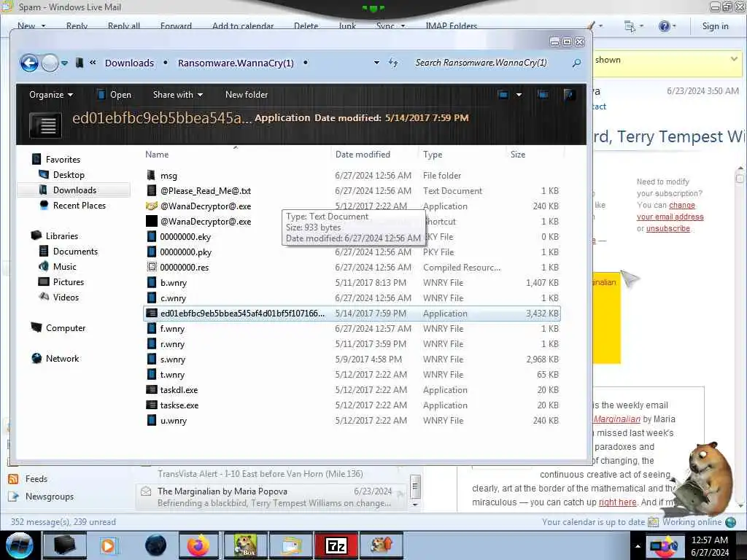Click Sign in in Windows Live Mail

click(x=715, y=26)
